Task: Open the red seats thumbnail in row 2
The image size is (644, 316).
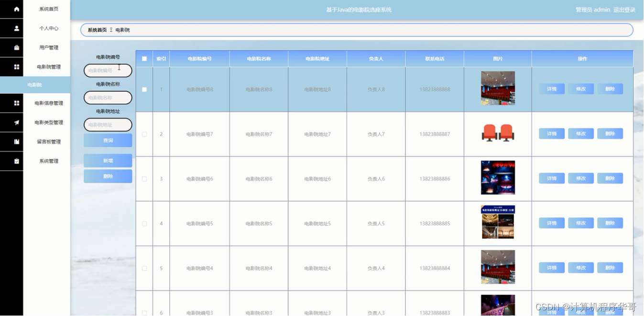Action: tap(497, 133)
